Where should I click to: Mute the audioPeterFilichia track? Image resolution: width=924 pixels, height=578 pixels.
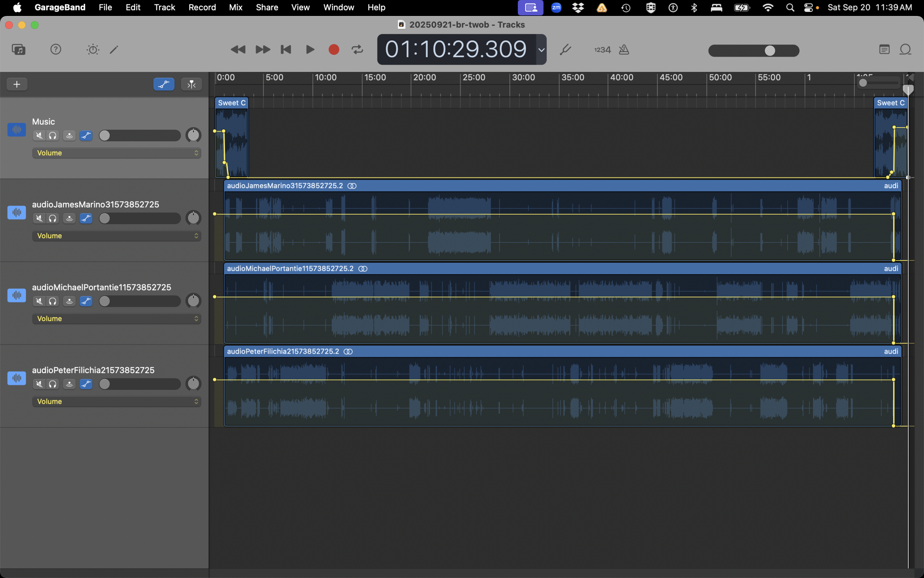click(x=39, y=384)
